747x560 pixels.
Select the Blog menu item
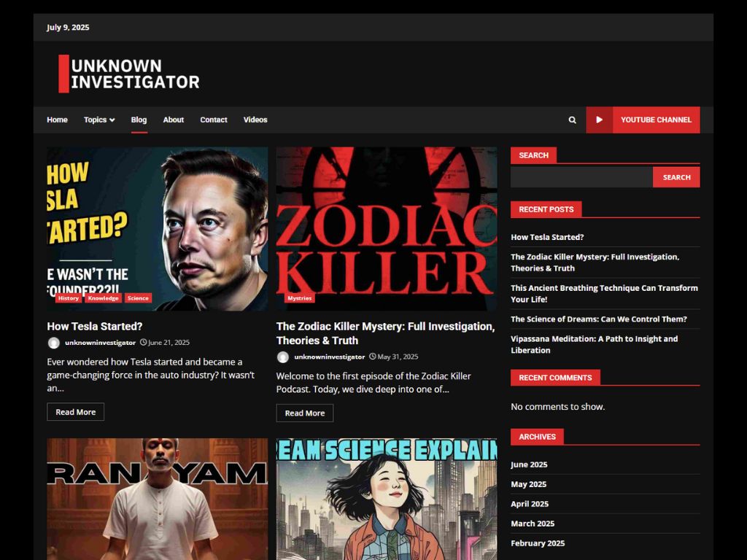tap(139, 120)
